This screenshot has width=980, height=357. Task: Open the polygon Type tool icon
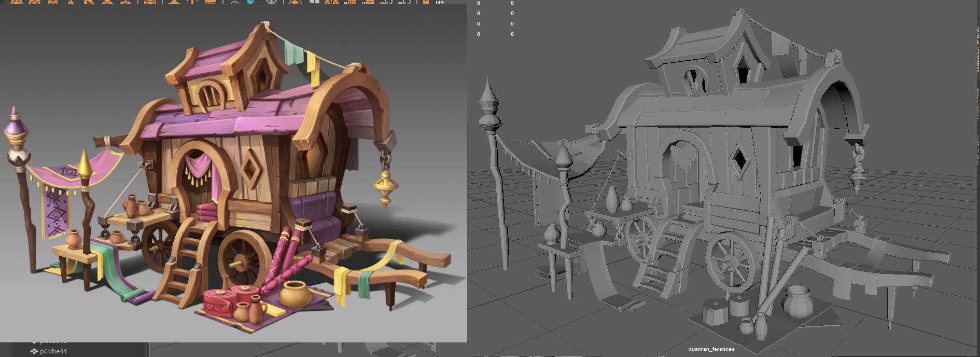click(193, 2)
